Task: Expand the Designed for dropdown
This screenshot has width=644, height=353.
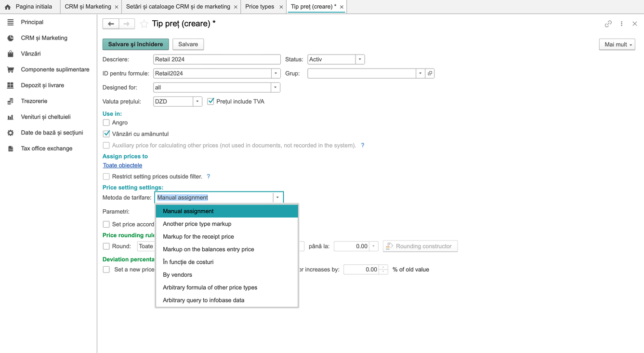Action: pos(276,87)
